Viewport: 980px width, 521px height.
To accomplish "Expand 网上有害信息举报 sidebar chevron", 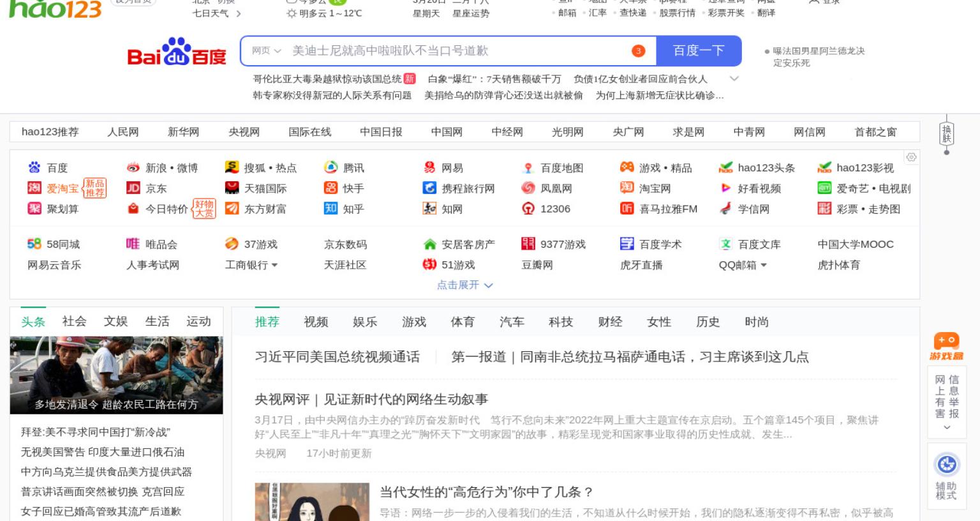I will [x=946, y=427].
